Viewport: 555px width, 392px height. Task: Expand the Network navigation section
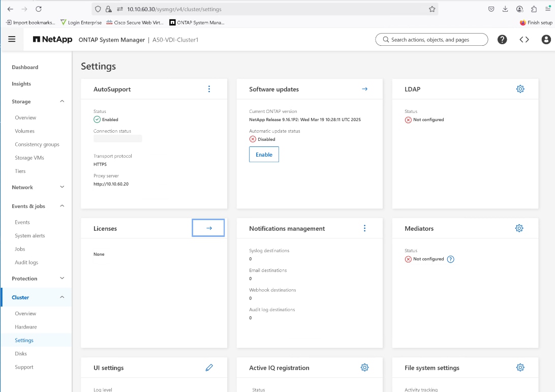pyautogui.click(x=62, y=187)
